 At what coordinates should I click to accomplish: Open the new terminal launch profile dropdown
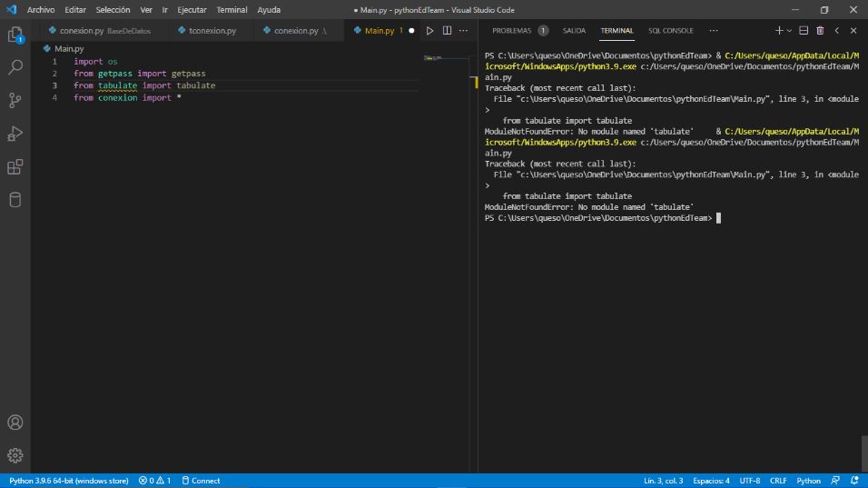tap(788, 31)
